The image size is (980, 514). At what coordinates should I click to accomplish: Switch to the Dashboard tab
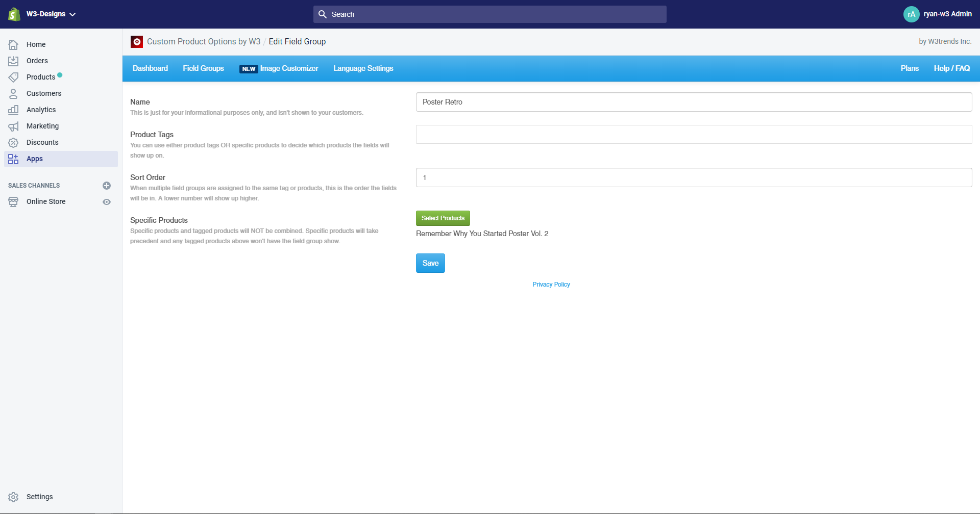coord(150,68)
